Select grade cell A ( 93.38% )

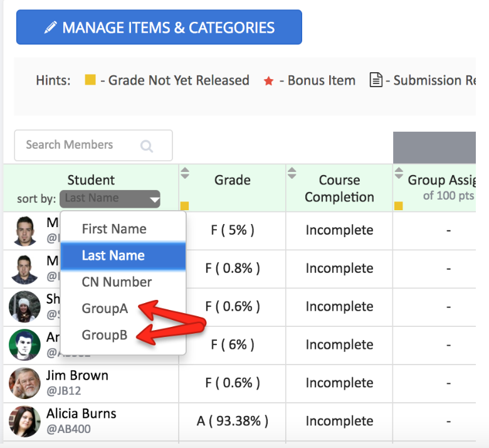coord(233,421)
